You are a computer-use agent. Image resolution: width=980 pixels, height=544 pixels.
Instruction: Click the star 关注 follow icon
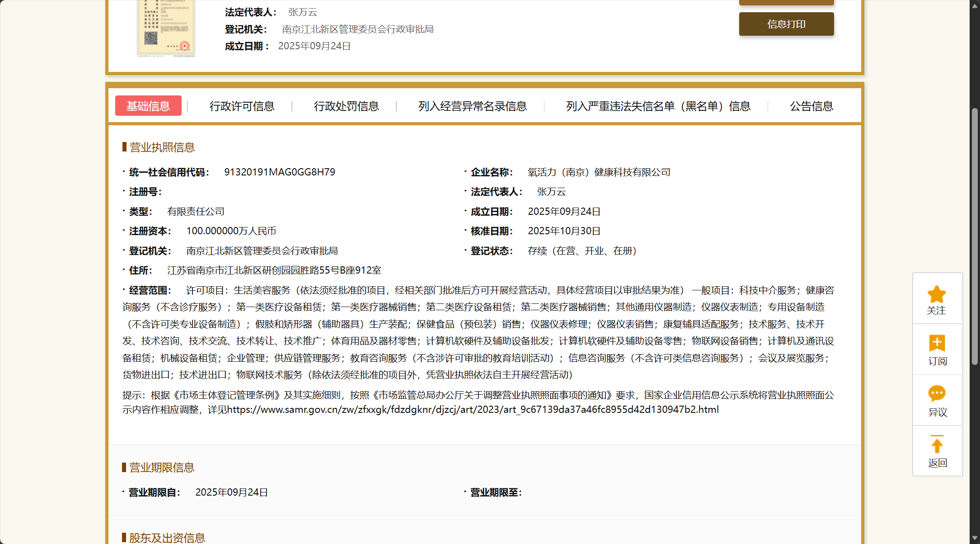937,295
